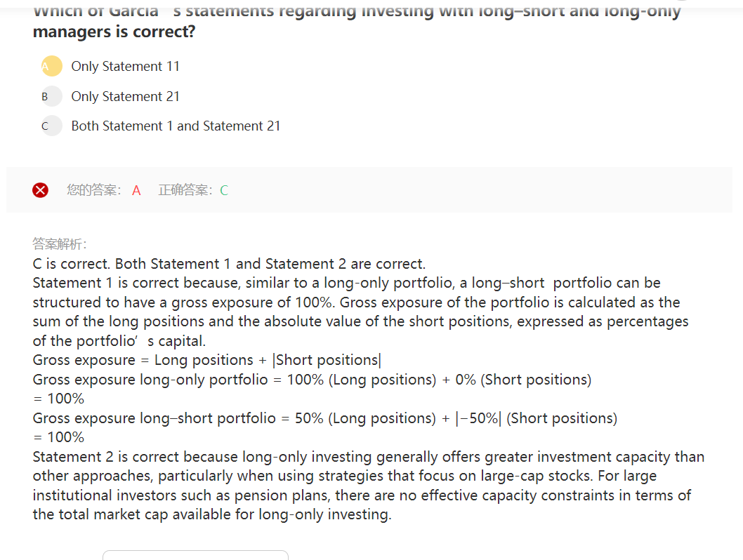Click the empty input box at bottom
Viewport: 743px width, 560px height.
tap(195, 555)
